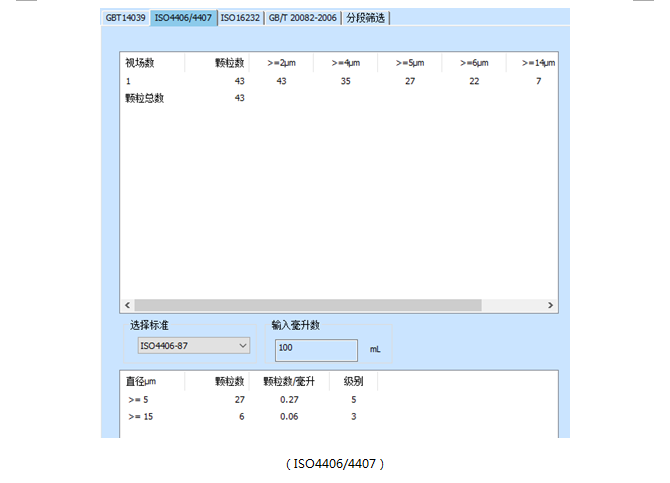Click the 级别 column header

(353, 381)
